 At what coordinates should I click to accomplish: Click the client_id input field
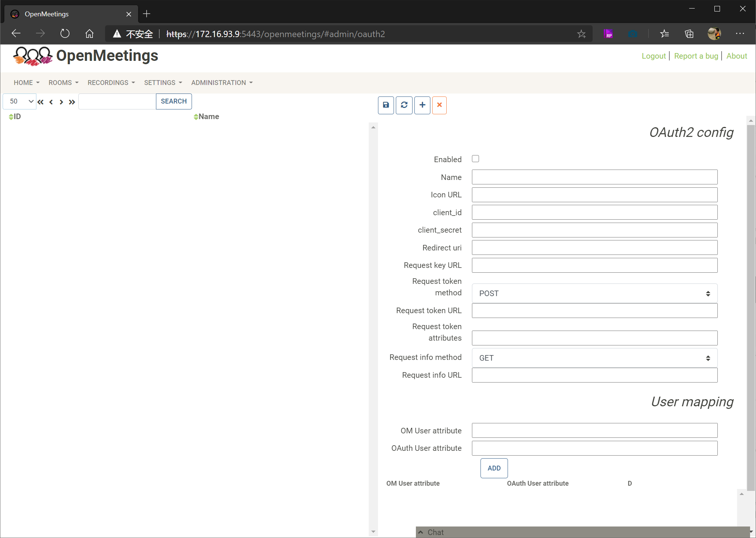point(594,213)
